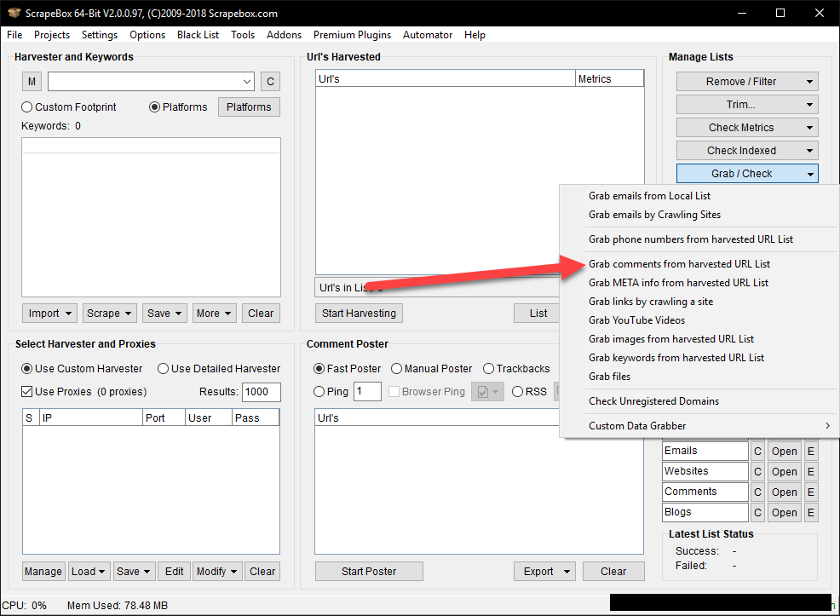This screenshot has width=840, height=616.
Task: Choose Grab images from harvested URL List
Action: (x=699, y=339)
